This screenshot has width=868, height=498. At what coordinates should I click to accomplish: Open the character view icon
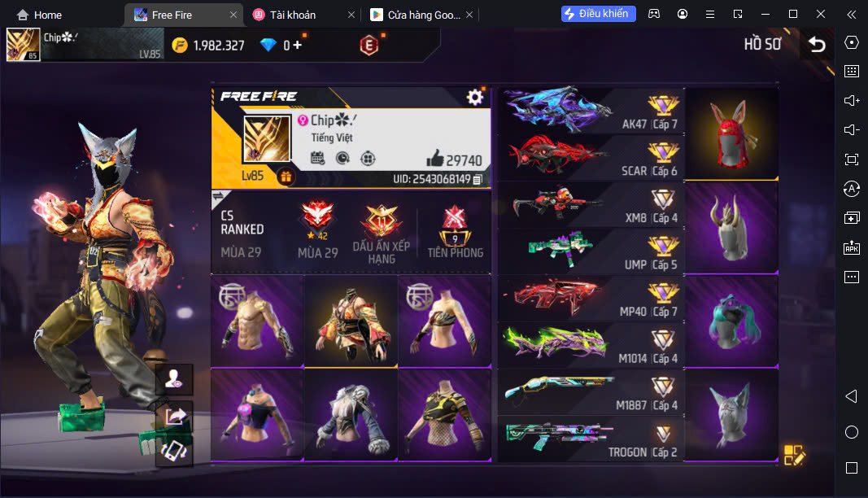click(x=174, y=379)
